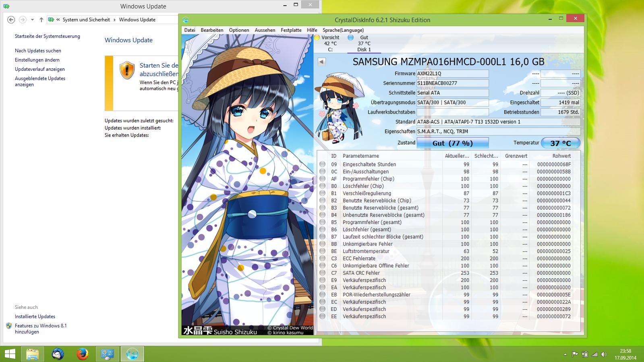Click status circle for row B1 Verschleißregulierung
The width and height of the screenshot is (644, 362).
(x=323, y=193)
